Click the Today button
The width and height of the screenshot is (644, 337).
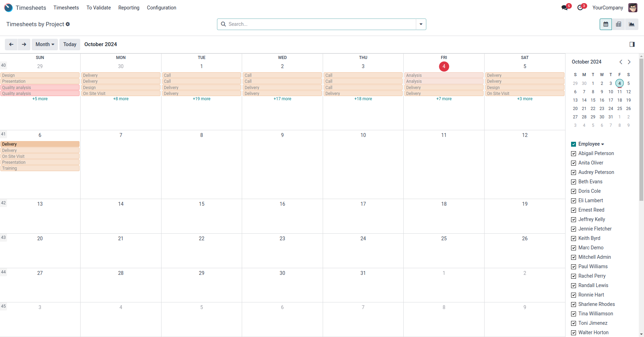click(x=70, y=44)
